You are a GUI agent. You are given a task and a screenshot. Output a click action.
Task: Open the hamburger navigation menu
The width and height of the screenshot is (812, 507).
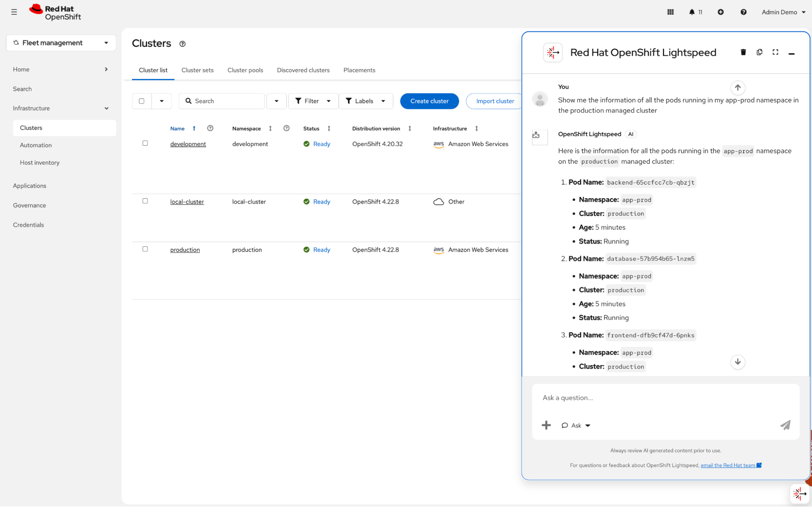coord(14,12)
